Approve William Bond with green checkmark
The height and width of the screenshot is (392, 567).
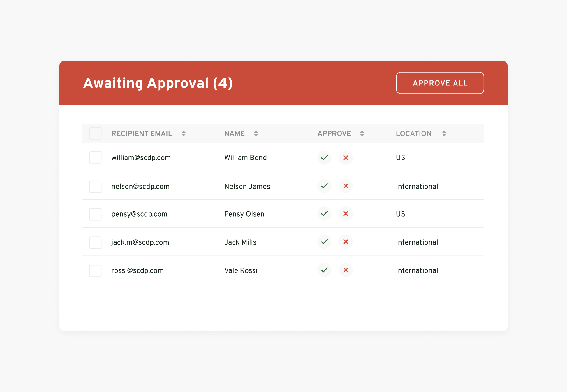click(x=324, y=158)
